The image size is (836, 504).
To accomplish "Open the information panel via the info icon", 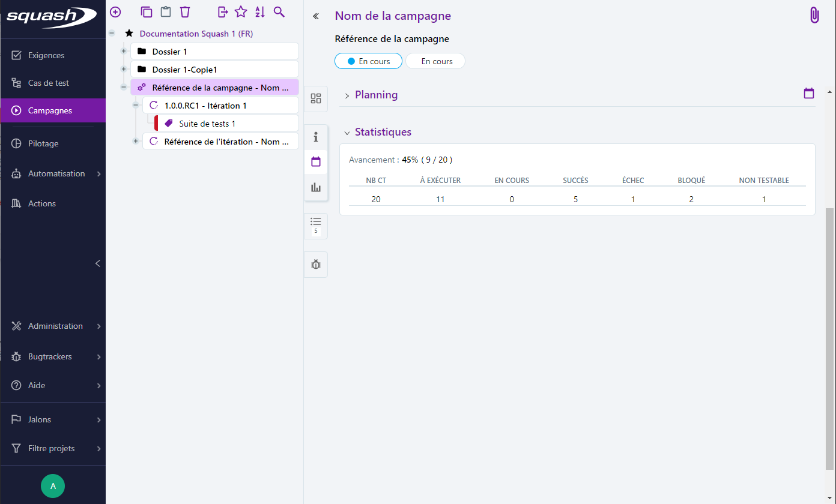I will pyautogui.click(x=315, y=137).
